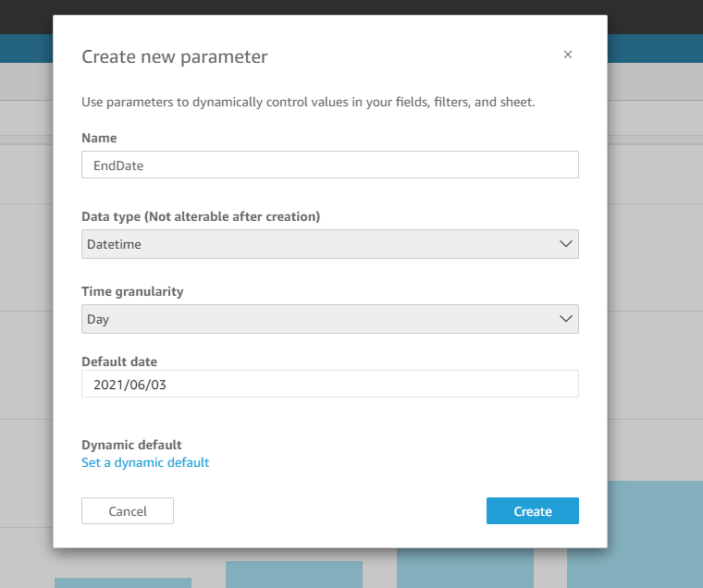
Task: Select the tallest chart bar behind the dialog
Action: [x=656, y=534]
